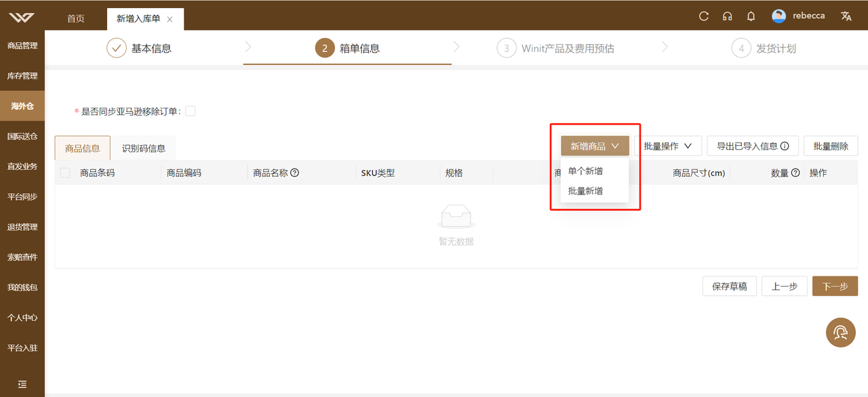Switch to 识别码信息 tab

coord(144,148)
